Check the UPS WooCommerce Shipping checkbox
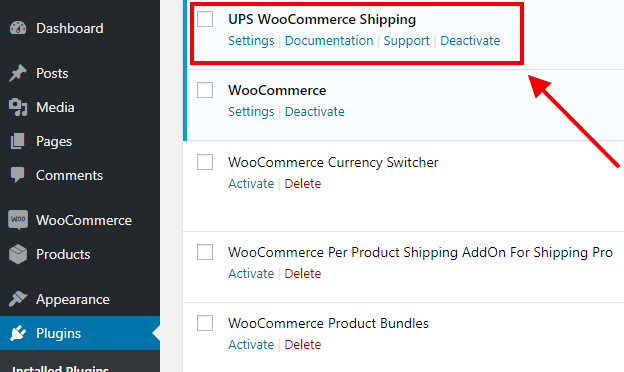 click(x=205, y=19)
